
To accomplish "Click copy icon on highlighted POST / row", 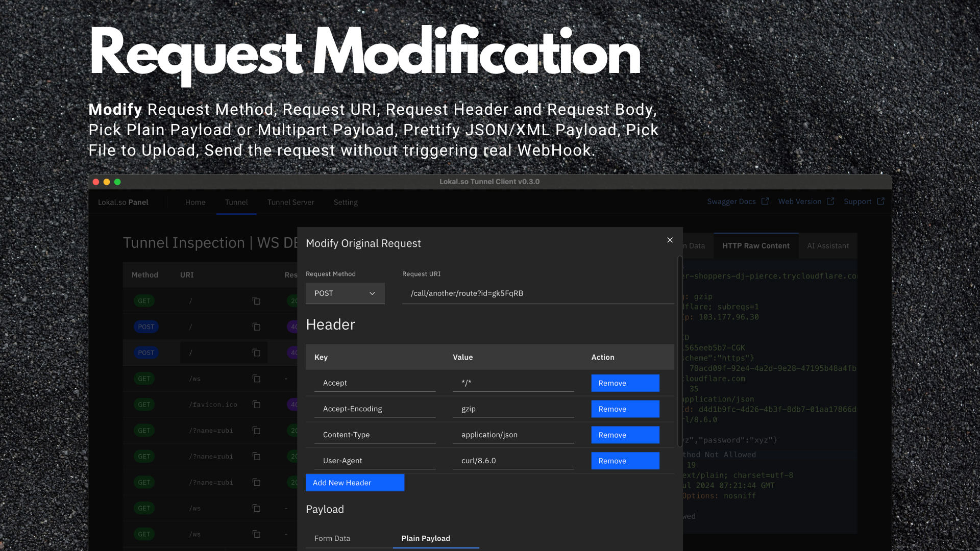I will 256,353.
